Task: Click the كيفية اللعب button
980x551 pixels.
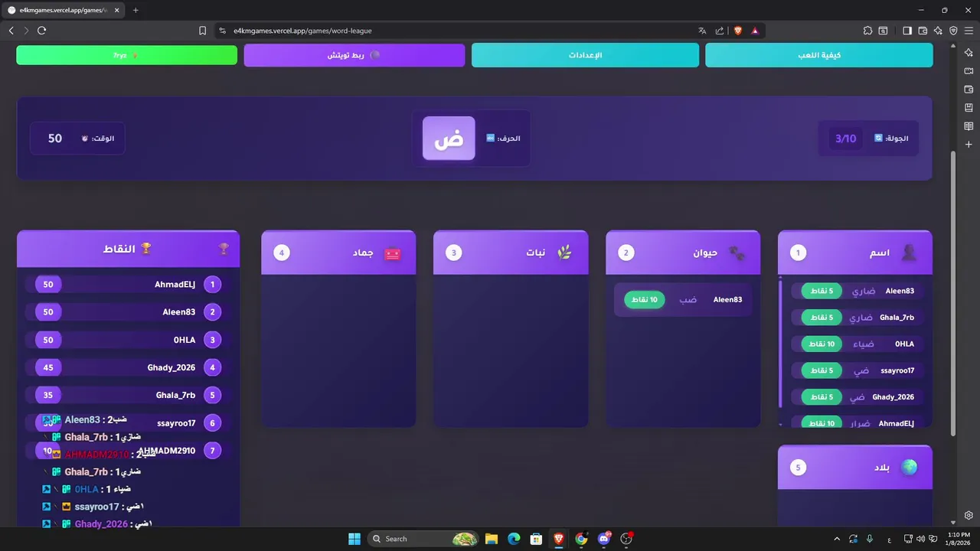Action: coord(819,55)
